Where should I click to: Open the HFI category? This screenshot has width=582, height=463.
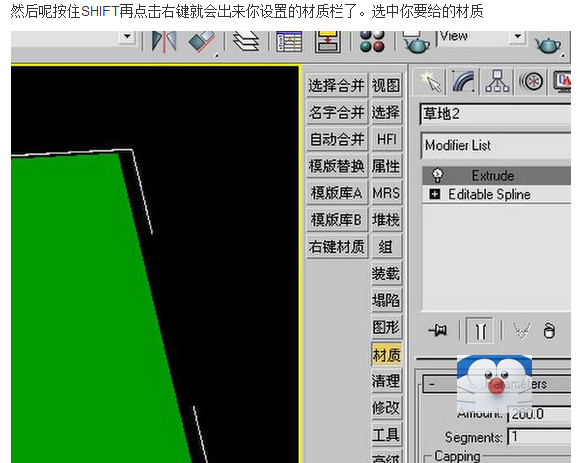(x=386, y=139)
